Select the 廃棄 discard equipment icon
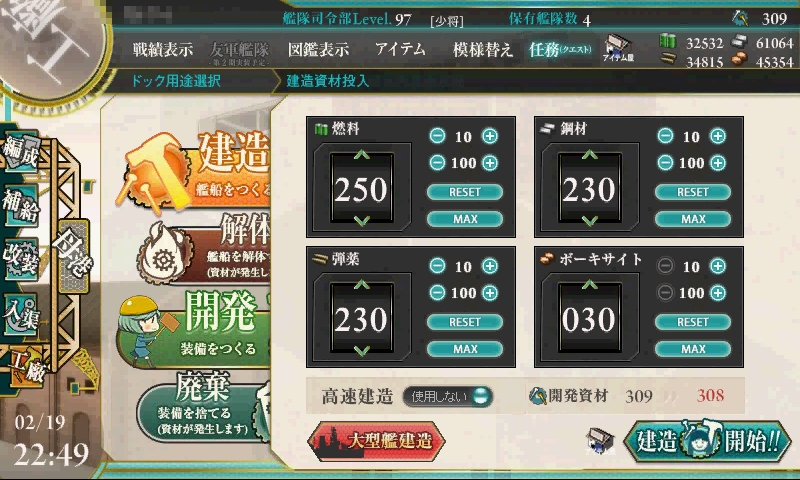Image resolution: width=800 pixels, height=480 pixels. [204, 408]
